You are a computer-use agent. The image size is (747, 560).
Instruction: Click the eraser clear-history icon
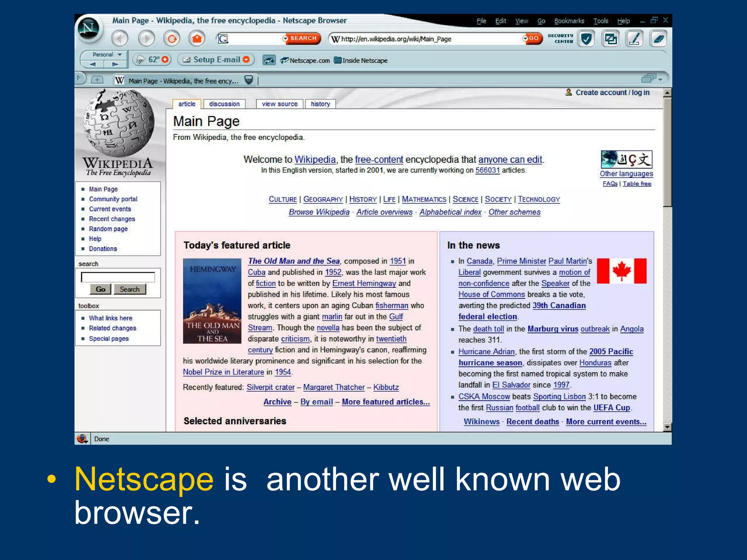[x=658, y=39]
